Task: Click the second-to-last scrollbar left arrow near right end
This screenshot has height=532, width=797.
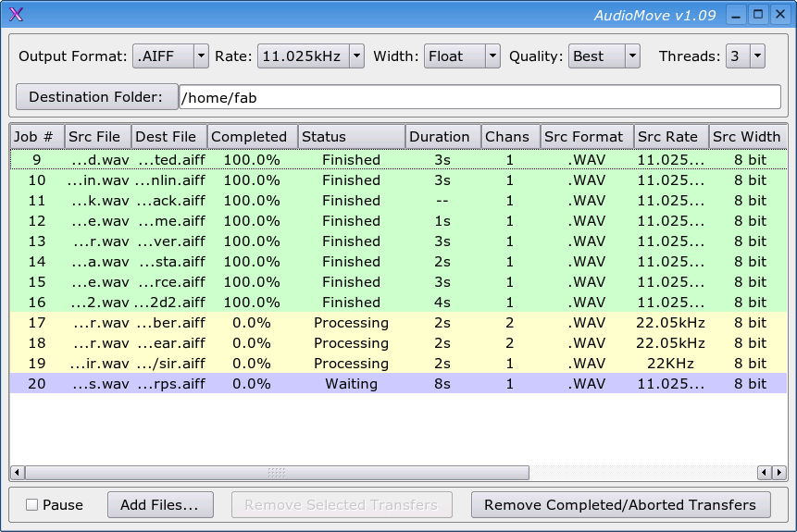Action: point(764,473)
